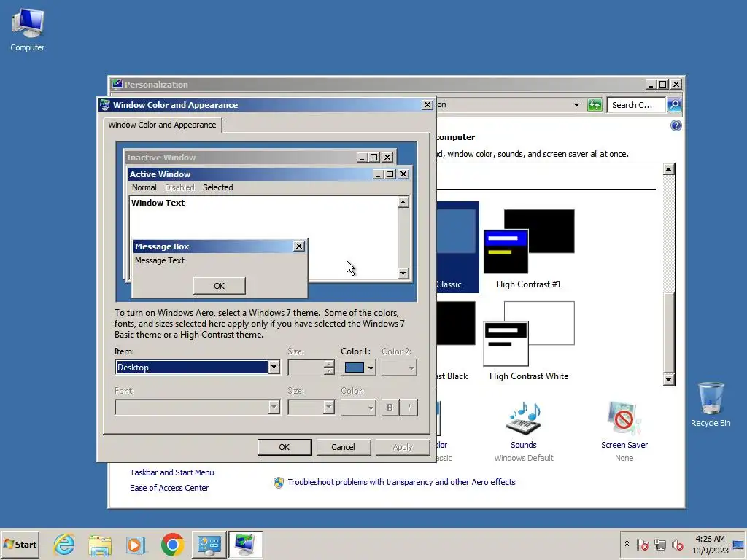
Task: Click Normal menu in preview window
Action: tap(144, 187)
